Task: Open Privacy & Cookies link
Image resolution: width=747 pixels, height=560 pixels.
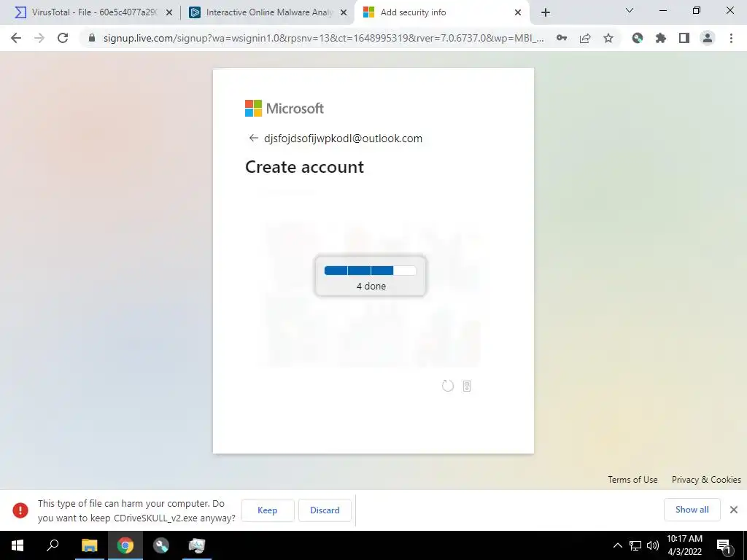Action: click(x=706, y=480)
